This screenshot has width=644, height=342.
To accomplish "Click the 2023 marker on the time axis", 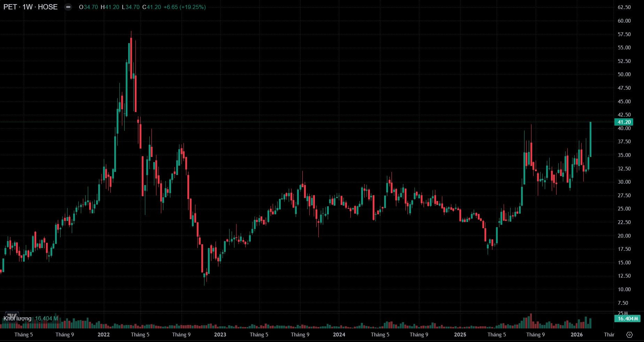I will click(220, 335).
